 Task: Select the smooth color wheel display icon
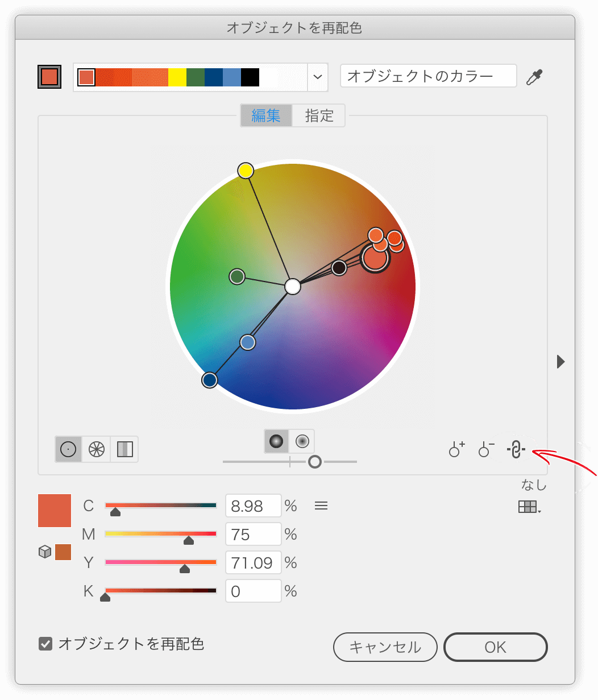[x=68, y=449]
